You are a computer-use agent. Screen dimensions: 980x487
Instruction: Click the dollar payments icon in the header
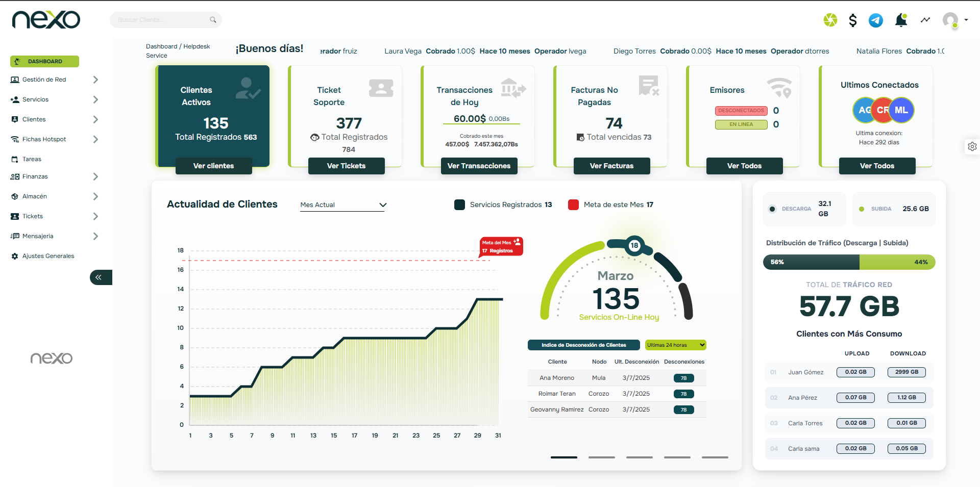[x=853, y=20]
